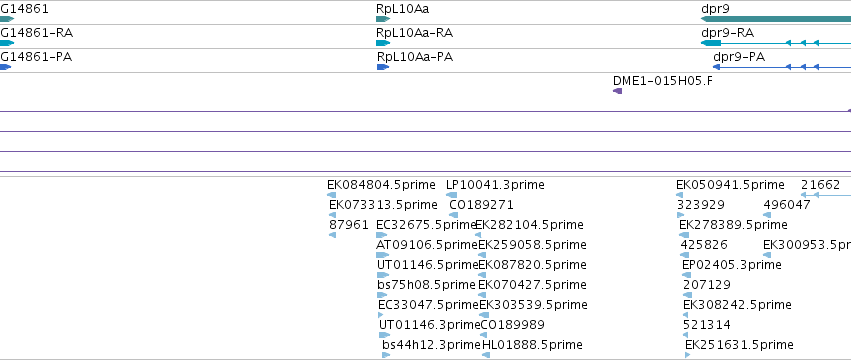Click the dpr9-PA protein label

click(739, 57)
